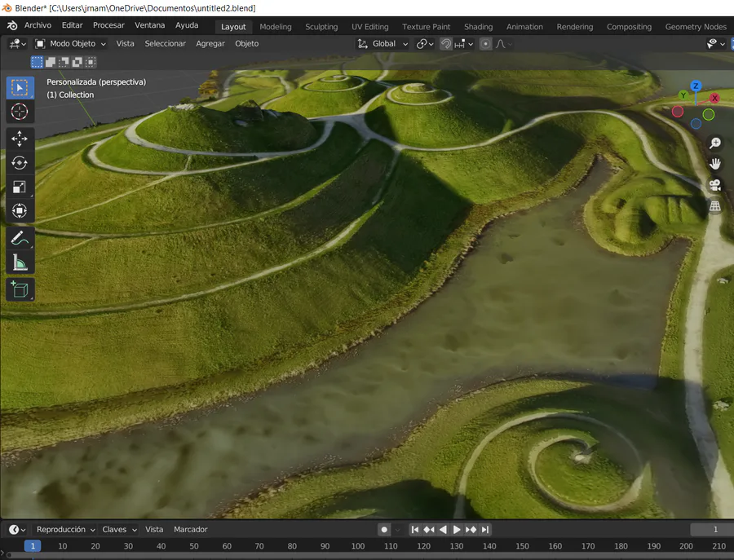The image size is (734, 560).
Task: Open the Ayuda menu
Action: point(187,25)
